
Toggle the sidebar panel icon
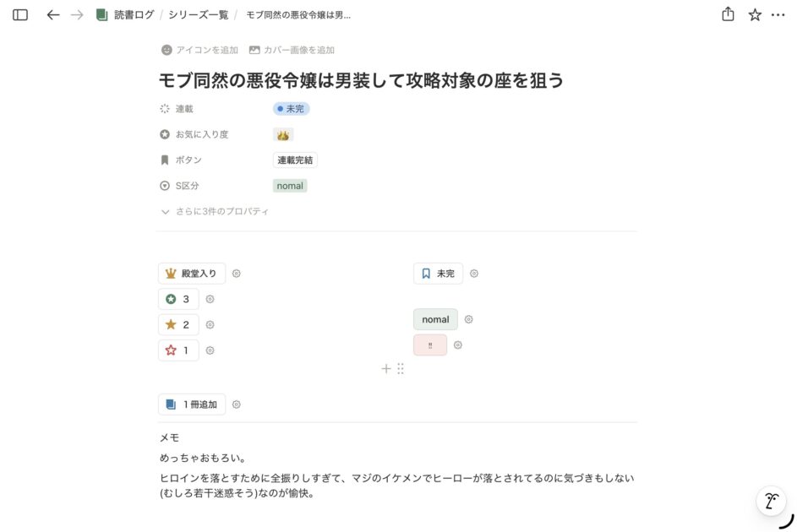[x=20, y=15]
